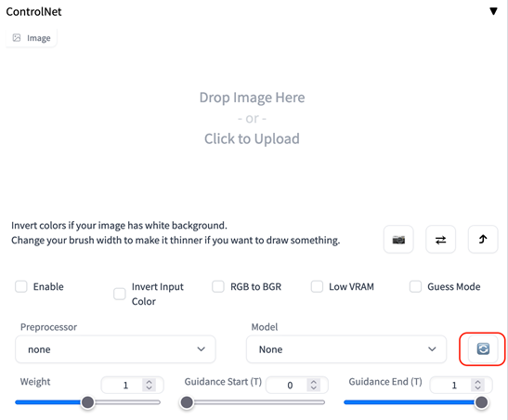Tick the Enable checkbox
The image size is (508, 420).
(21, 286)
